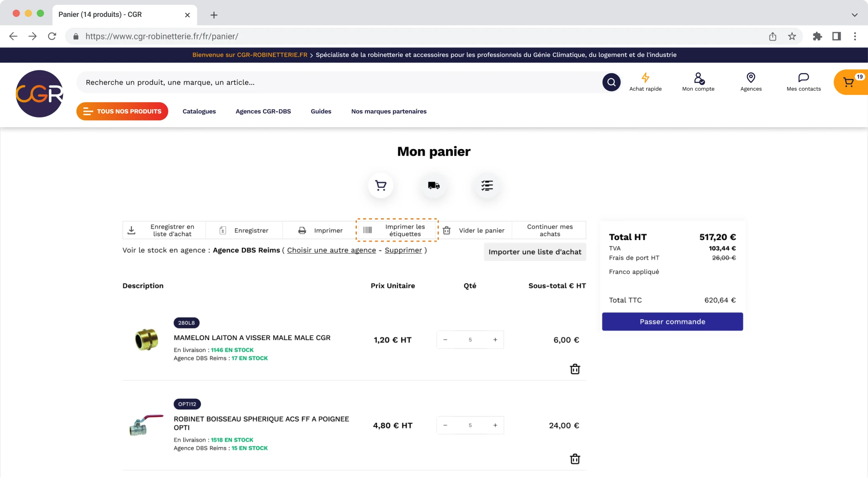Click the 15 EN STOCK text

click(250, 448)
